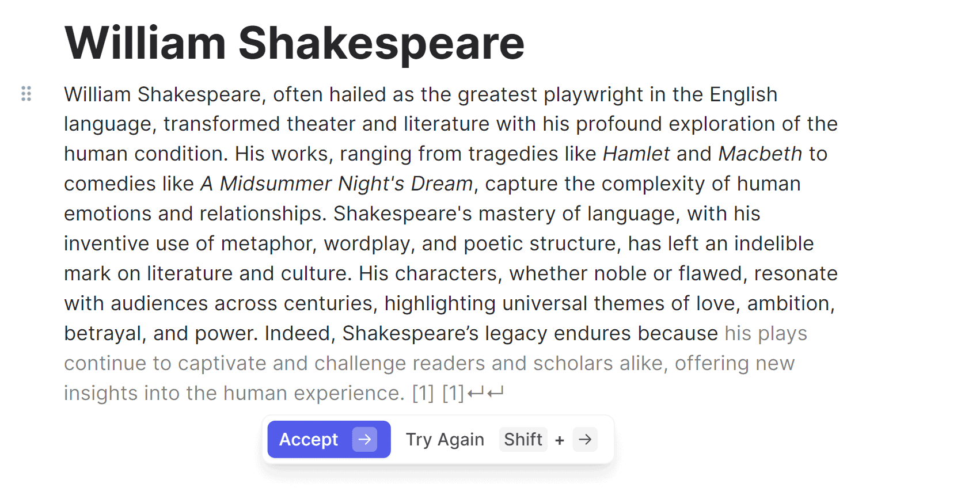The height and width of the screenshot is (503, 980).
Task: Click the first return arrow symbol
Action: (x=476, y=394)
